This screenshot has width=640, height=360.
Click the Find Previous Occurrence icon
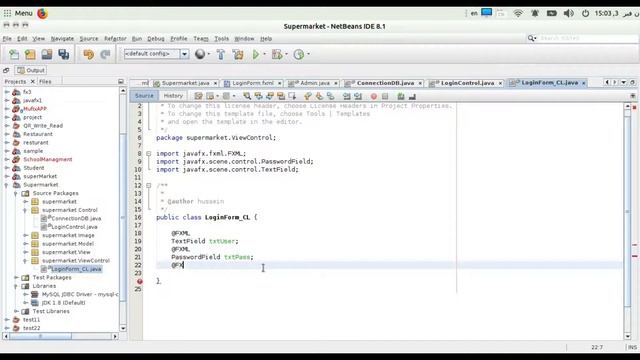pyautogui.click(x=258, y=96)
